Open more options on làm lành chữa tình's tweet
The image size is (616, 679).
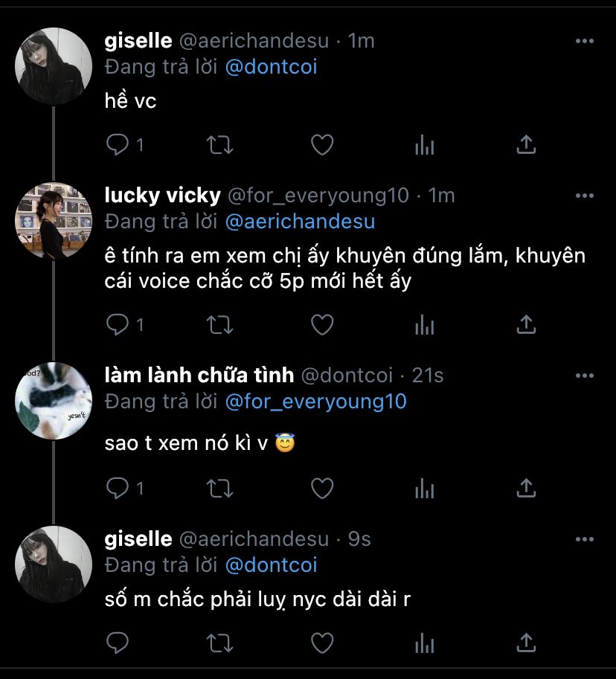(585, 376)
